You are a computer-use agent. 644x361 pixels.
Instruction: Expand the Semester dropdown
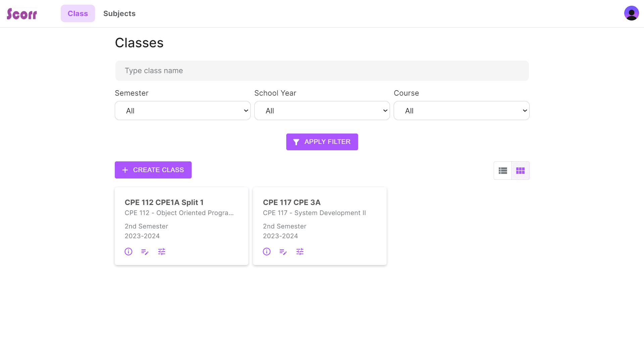[183, 111]
